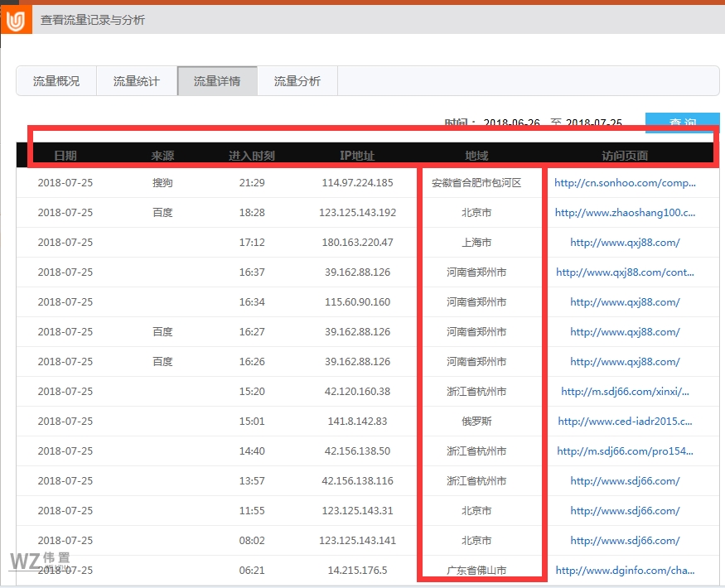Image resolution: width=725 pixels, height=588 pixels.
Task: Open the cn.sonhoo.com visited page link
Action: coord(625,183)
